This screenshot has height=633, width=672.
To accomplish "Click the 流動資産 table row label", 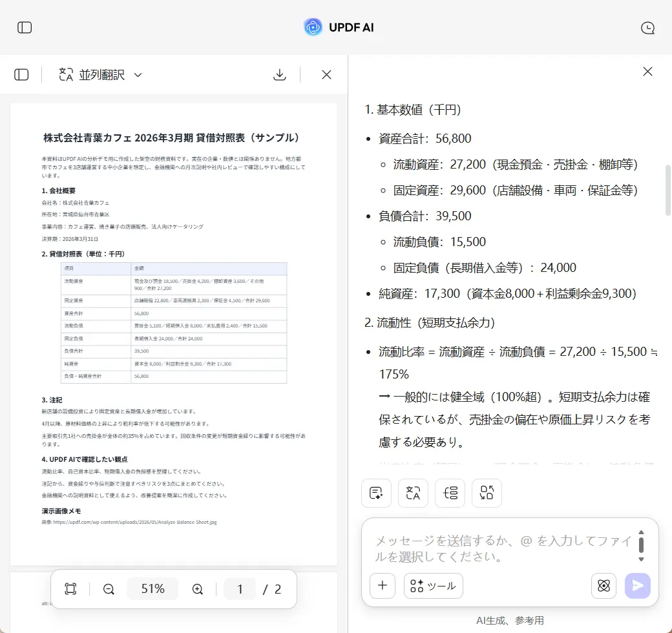I will (74, 282).
